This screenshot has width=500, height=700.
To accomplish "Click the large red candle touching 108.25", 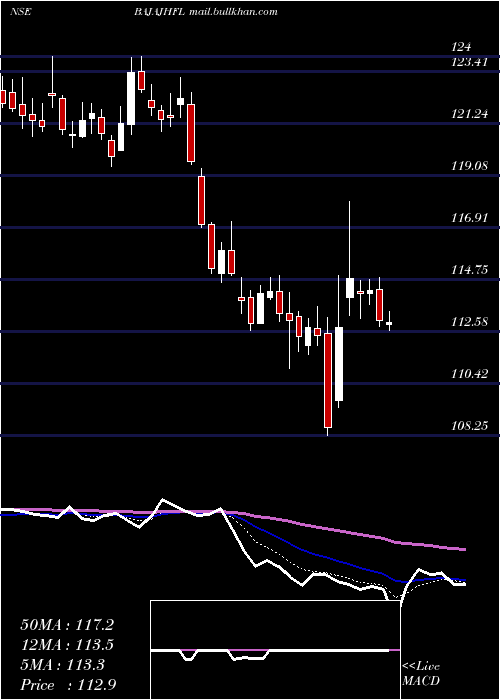I will [328, 380].
